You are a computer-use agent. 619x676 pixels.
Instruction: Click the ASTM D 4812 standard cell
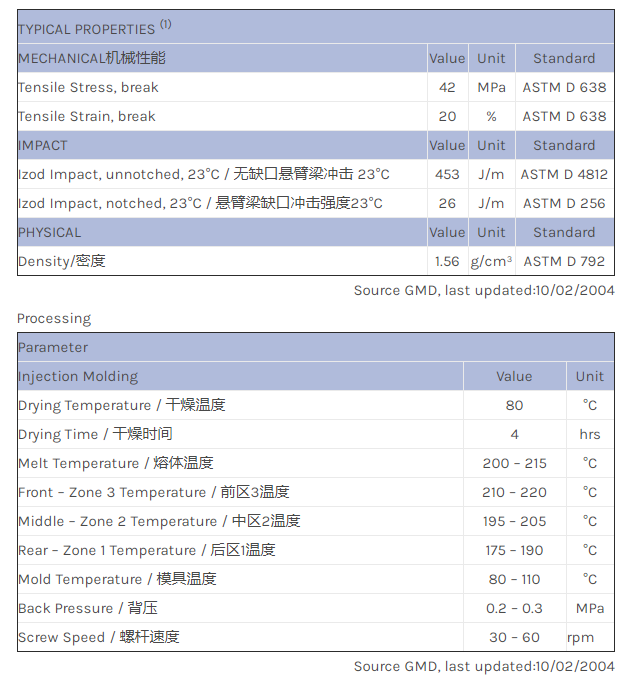(x=564, y=174)
